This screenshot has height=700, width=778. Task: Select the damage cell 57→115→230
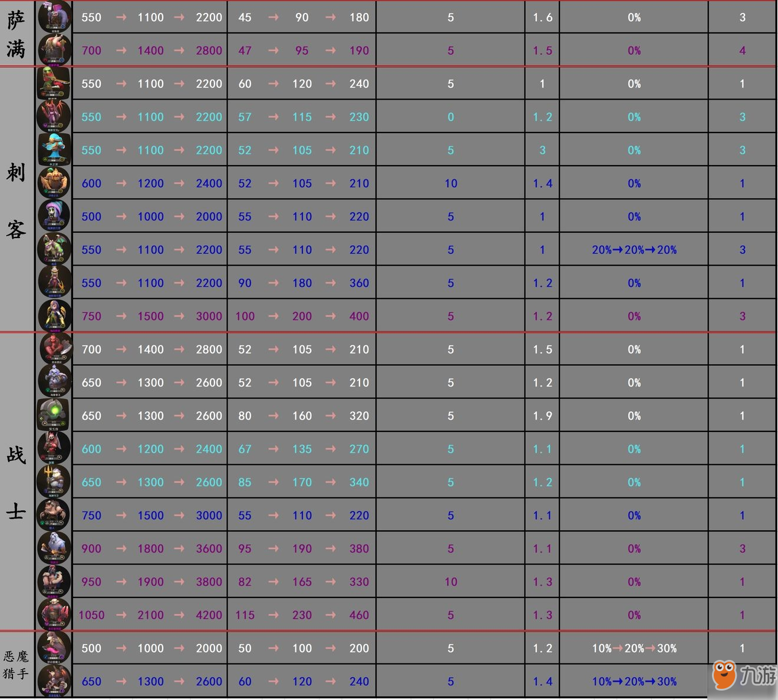click(x=303, y=117)
